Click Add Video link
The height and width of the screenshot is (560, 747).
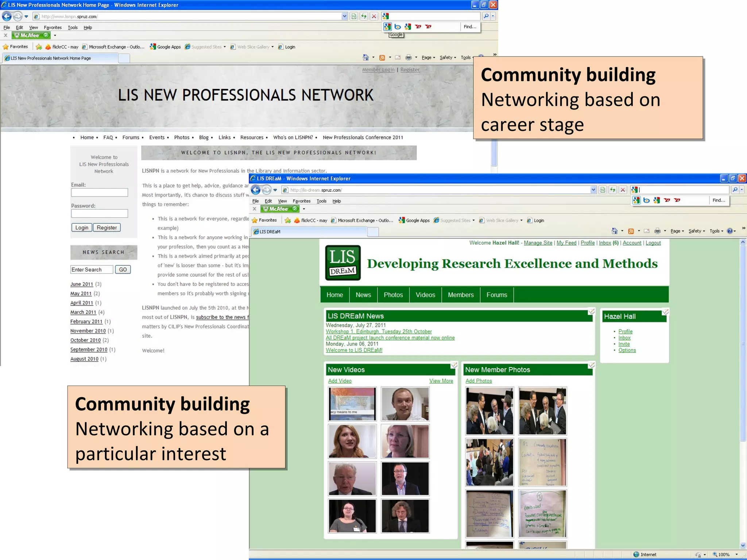coord(340,381)
